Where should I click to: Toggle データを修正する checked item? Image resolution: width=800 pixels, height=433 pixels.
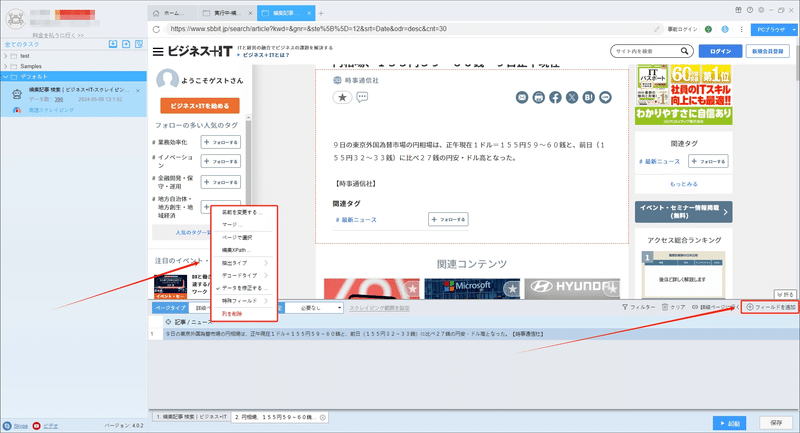pos(244,288)
